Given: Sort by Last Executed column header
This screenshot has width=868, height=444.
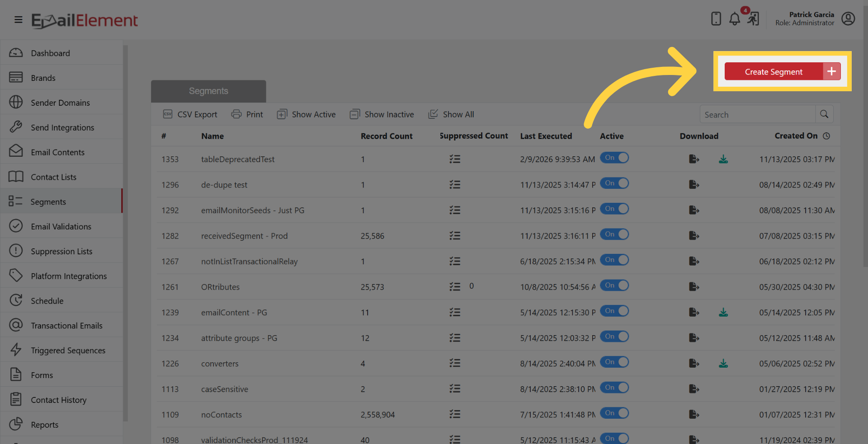Looking at the screenshot, I should pyautogui.click(x=546, y=136).
